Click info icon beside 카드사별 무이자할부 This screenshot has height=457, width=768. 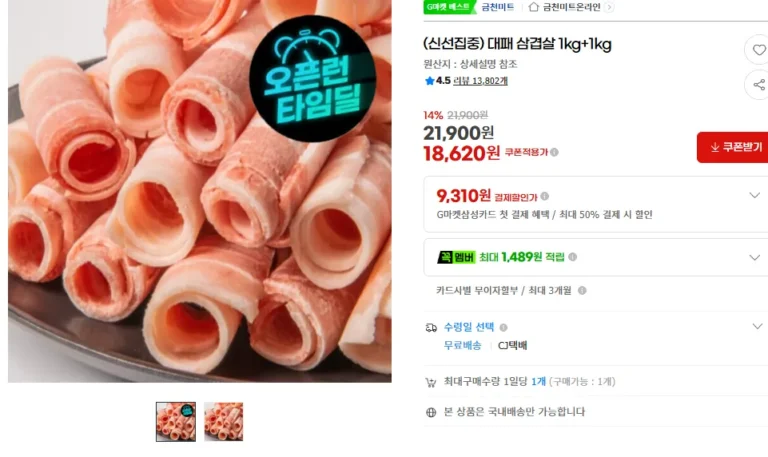coord(582,290)
